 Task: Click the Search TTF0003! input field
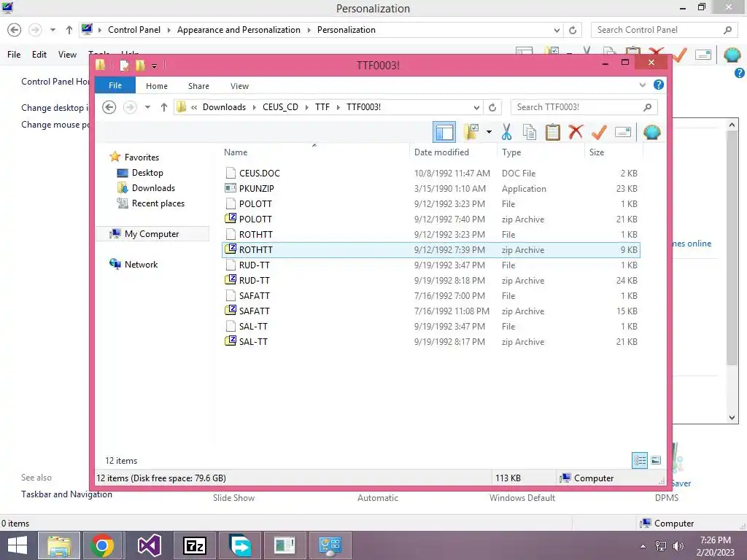584,107
